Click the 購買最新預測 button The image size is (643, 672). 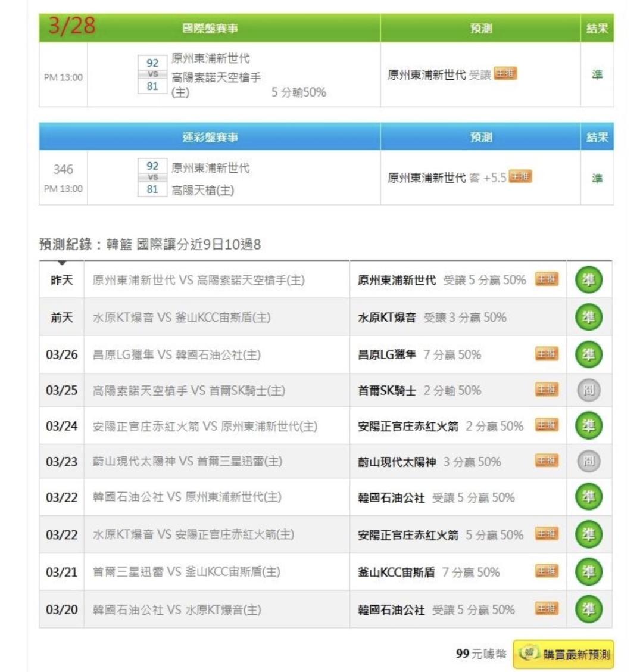563,655
